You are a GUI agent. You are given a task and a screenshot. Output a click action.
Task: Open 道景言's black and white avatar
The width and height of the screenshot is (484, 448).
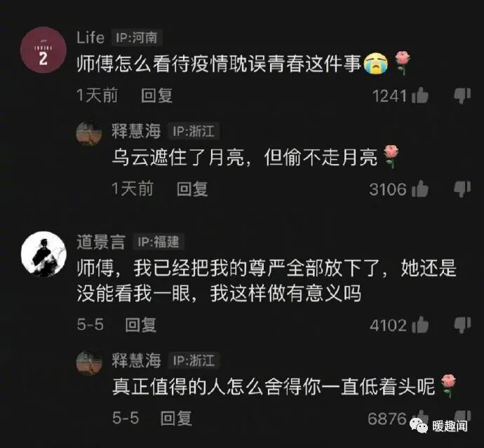(x=43, y=254)
